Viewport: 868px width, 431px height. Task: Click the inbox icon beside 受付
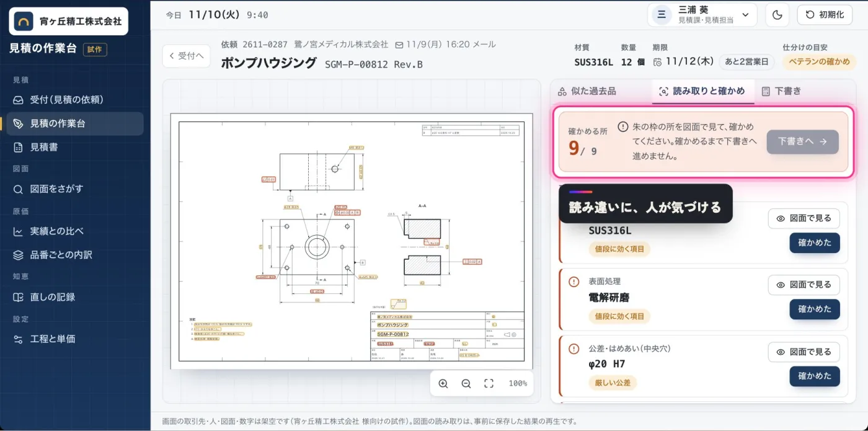click(x=18, y=100)
